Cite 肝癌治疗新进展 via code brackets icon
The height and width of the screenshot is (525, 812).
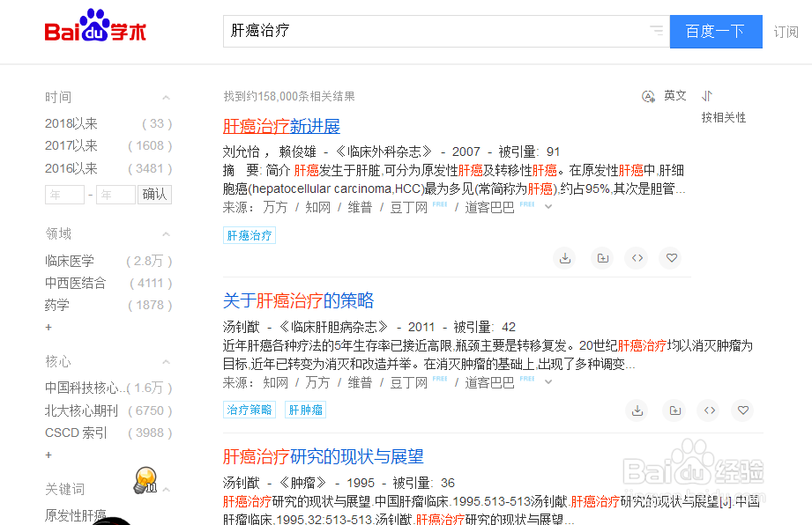pos(637,257)
